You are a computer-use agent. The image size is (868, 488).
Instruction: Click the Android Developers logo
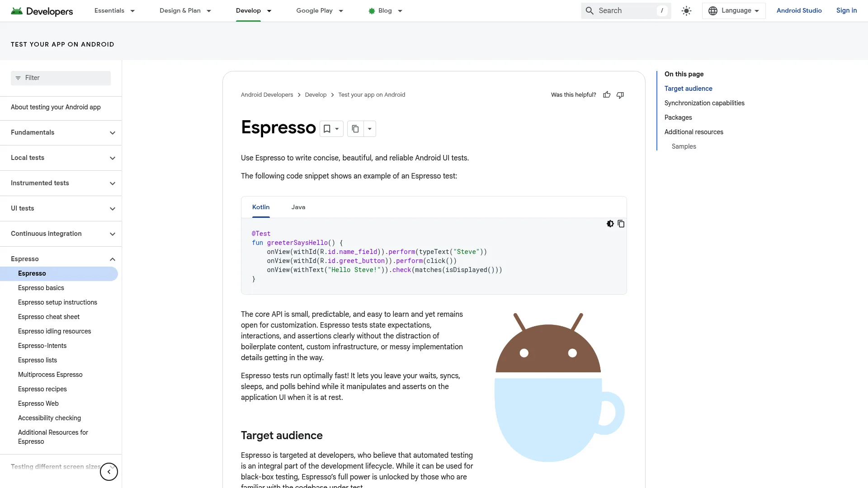pyautogui.click(x=42, y=11)
